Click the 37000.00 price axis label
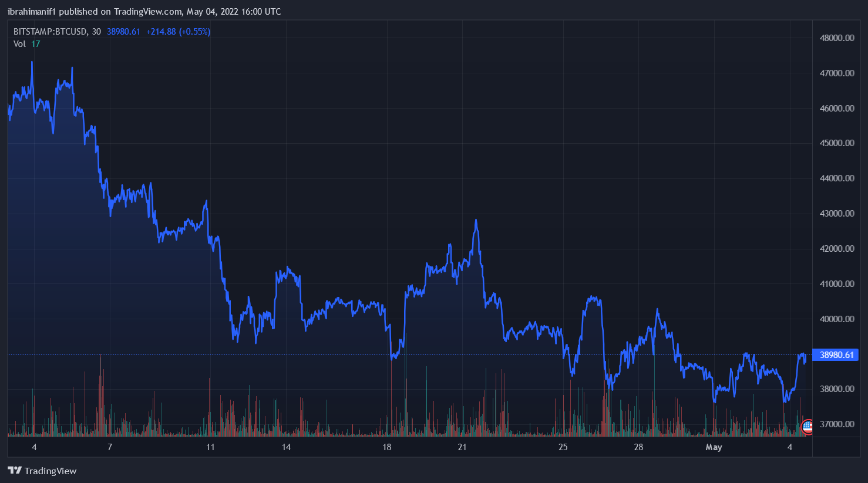Screen dimensions: 868x483 836,424
